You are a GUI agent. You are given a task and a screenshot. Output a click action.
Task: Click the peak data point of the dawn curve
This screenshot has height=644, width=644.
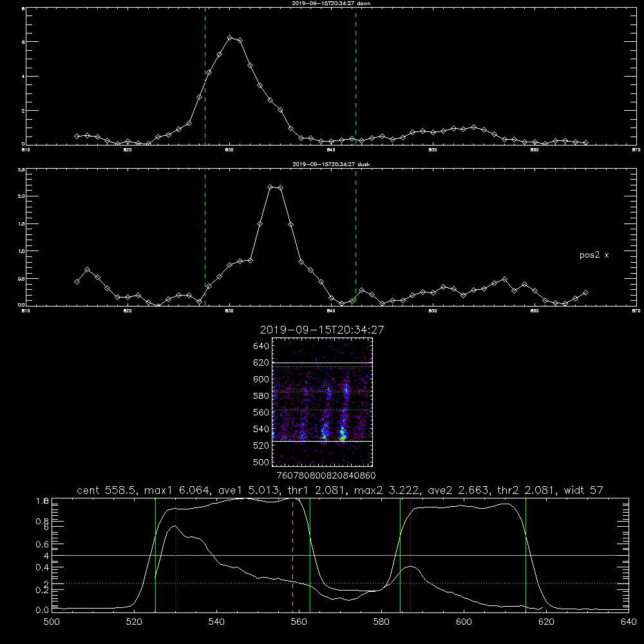230,38
